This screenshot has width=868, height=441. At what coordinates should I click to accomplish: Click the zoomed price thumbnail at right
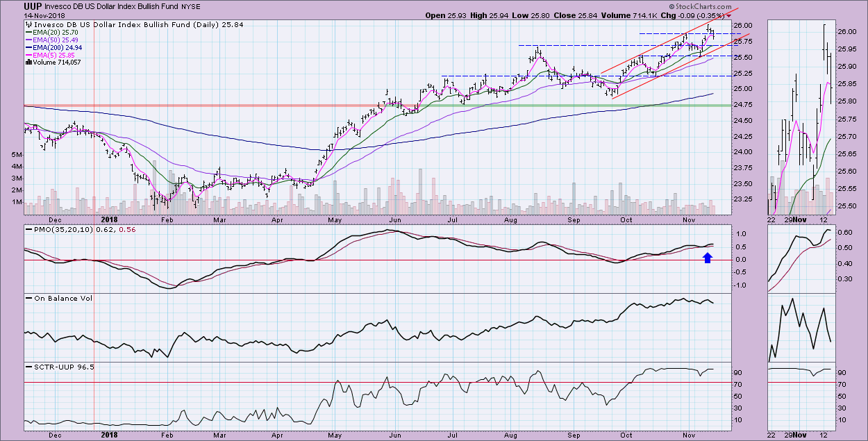(803, 117)
